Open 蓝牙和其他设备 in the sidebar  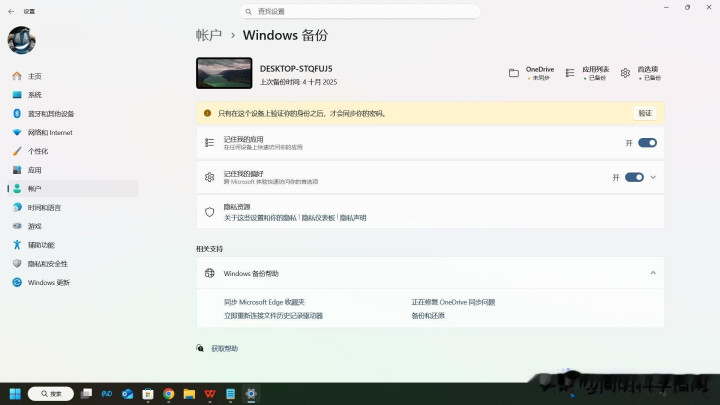(x=50, y=113)
